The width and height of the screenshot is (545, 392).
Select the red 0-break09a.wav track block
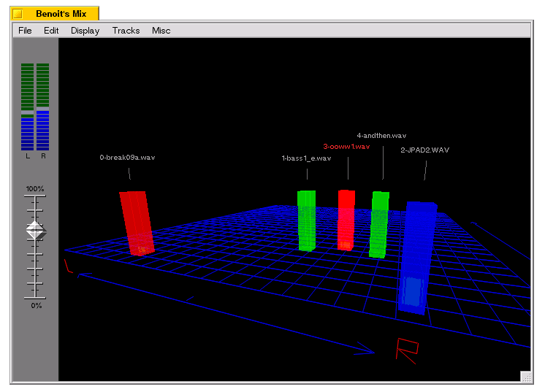[x=137, y=223]
